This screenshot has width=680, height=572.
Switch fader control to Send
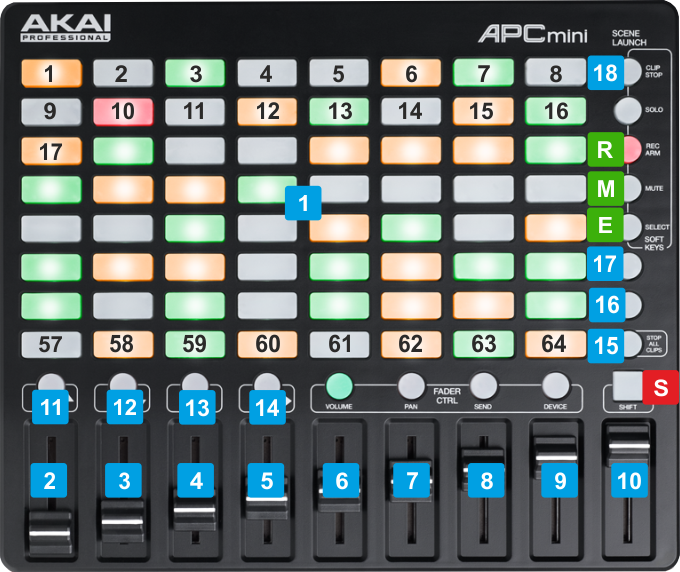483,384
